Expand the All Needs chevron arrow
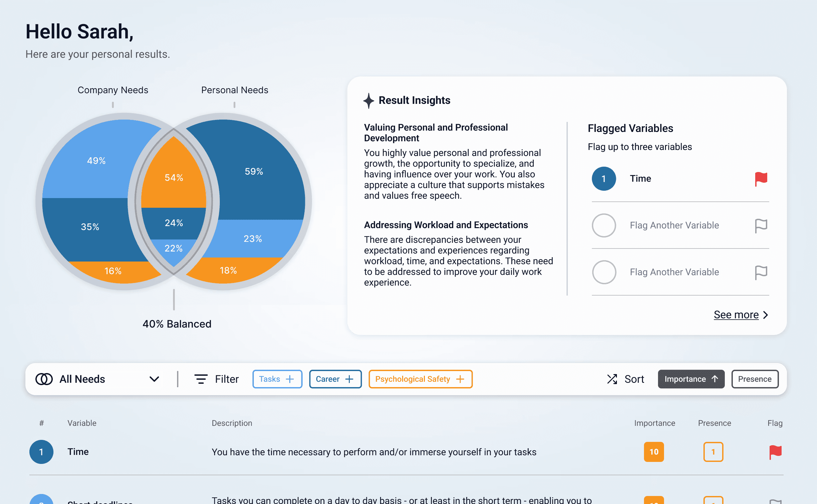The image size is (817, 504). coord(154,379)
